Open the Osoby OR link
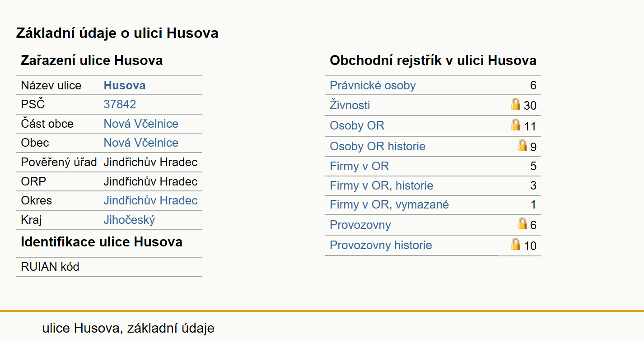 357,125
